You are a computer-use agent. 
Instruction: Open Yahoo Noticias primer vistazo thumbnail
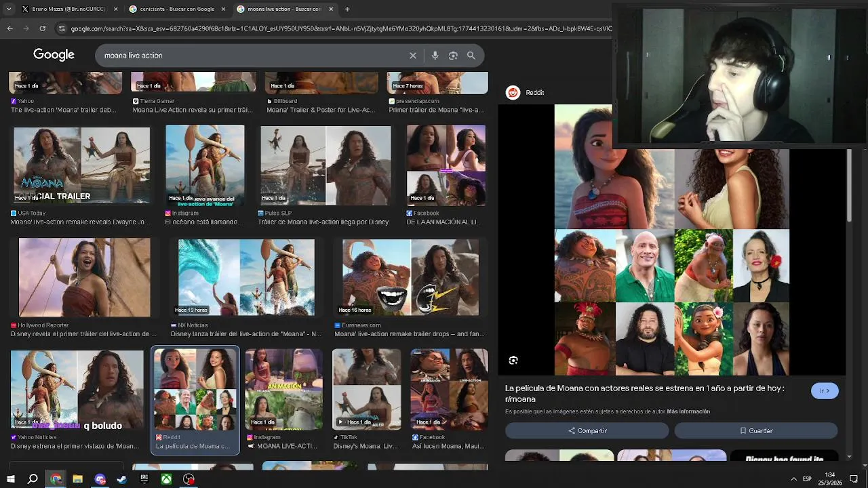77,390
